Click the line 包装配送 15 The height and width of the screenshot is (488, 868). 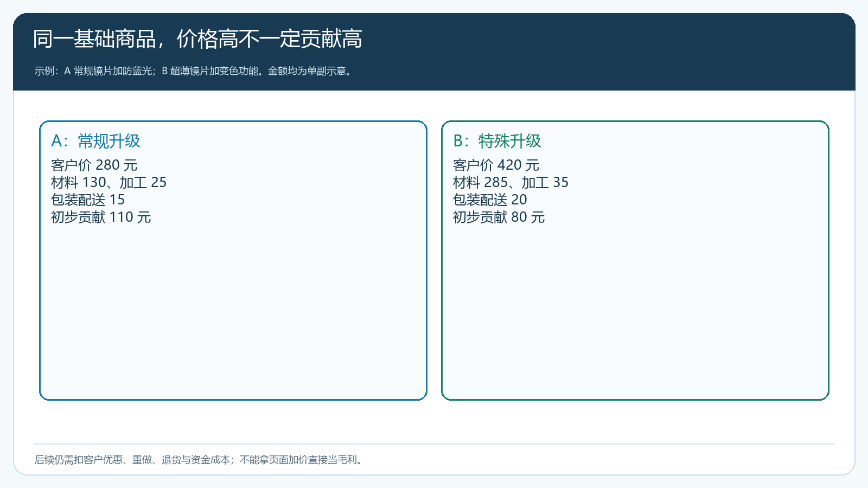pyautogui.click(x=88, y=200)
